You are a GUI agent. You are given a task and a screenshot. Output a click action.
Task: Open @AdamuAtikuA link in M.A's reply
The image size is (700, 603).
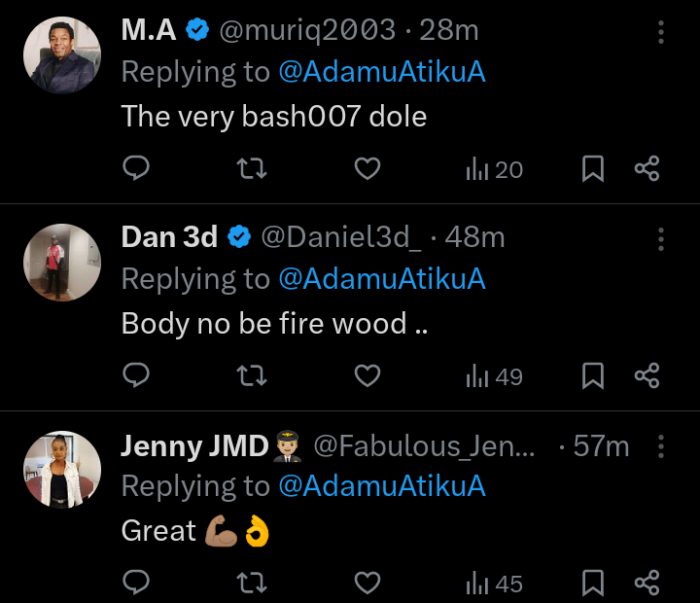pos(381,72)
